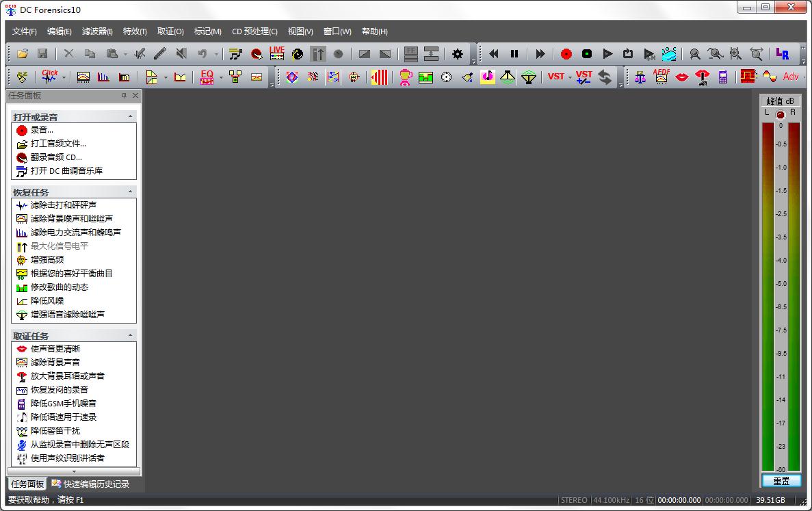Click the gear settings icon in the toolbar
812x511 pixels.
458,54
